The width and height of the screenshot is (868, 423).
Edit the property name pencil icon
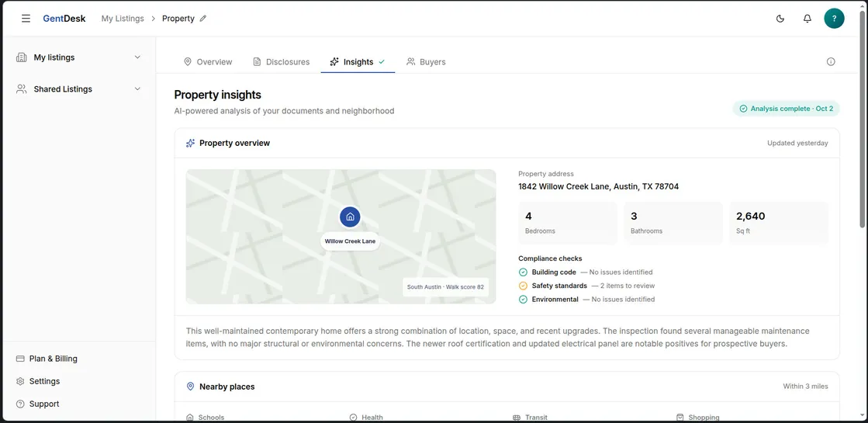(x=203, y=19)
